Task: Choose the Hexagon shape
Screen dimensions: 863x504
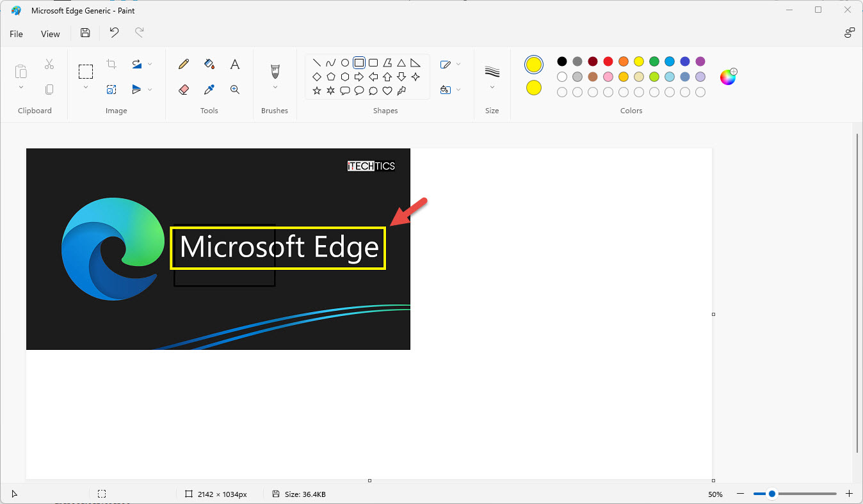Action: 345,77
